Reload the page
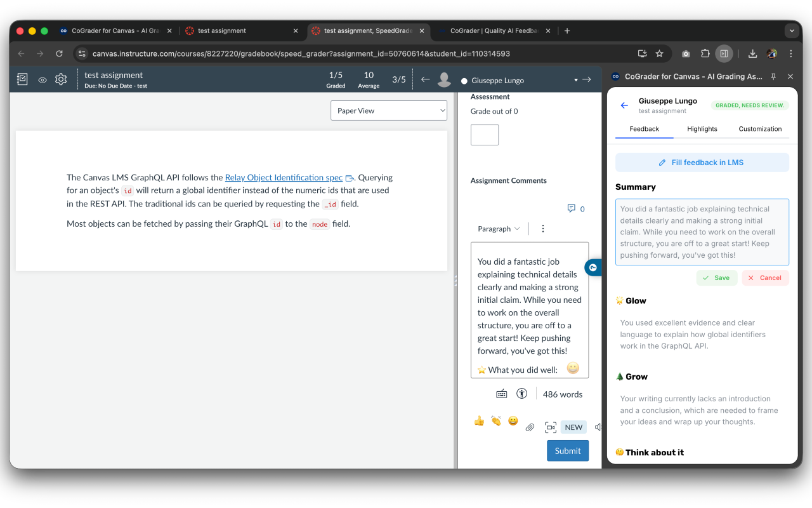The height and width of the screenshot is (508, 812). click(x=59, y=53)
